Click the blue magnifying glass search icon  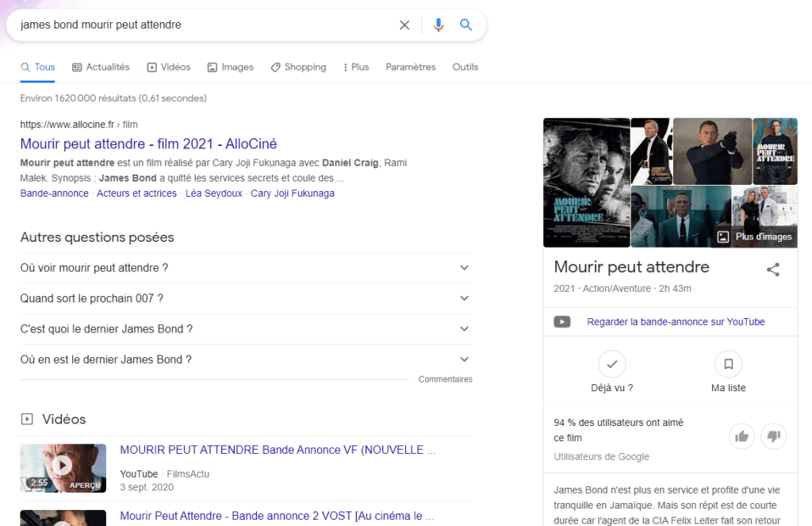[466, 25]
